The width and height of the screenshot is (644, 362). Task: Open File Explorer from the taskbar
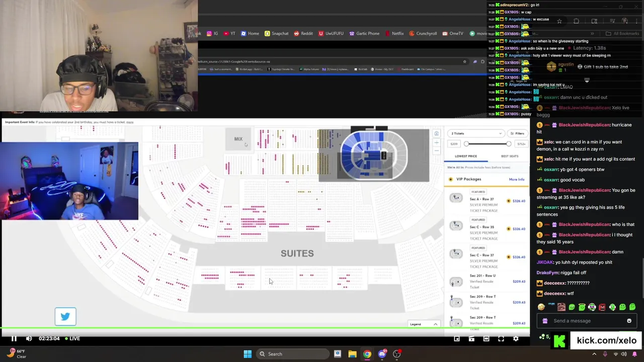pyautogui.click(x=352, y=354)
